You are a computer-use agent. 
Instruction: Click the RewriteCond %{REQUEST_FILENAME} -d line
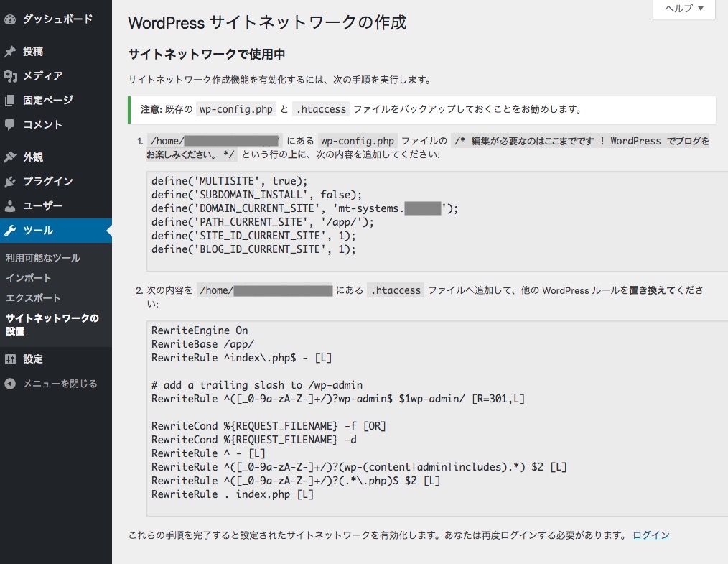(254, 440)
